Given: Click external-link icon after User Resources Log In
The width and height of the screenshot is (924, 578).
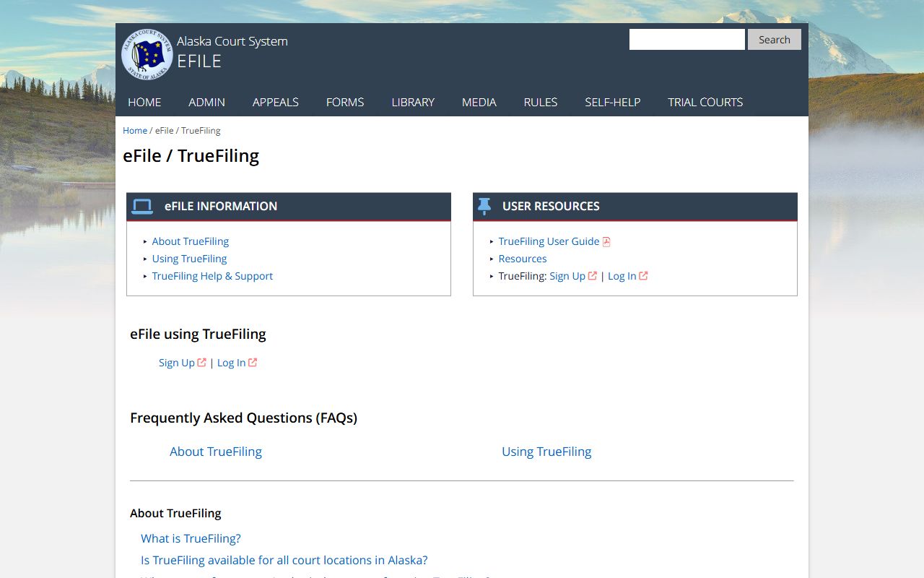Looking at the screenshot, I should click(x=643, y=276).
